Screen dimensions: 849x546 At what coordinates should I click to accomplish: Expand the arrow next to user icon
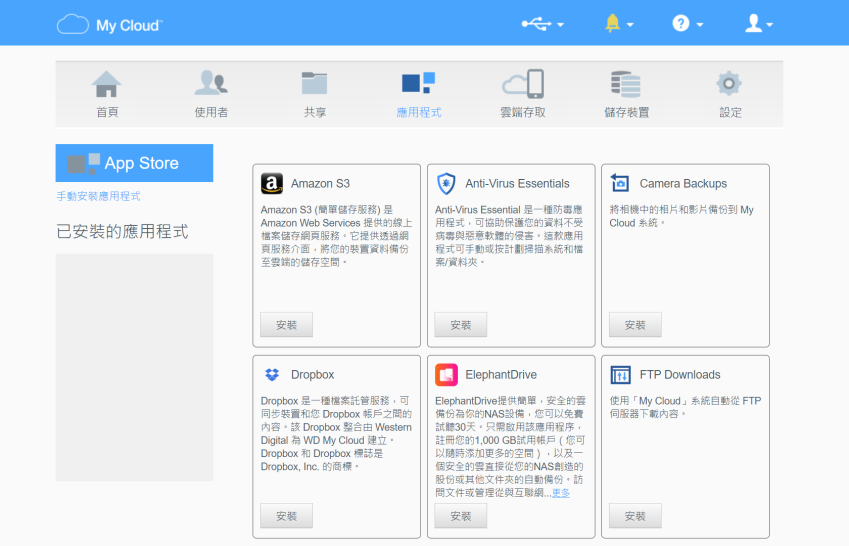pyautogui.click(x=769, y=25)
